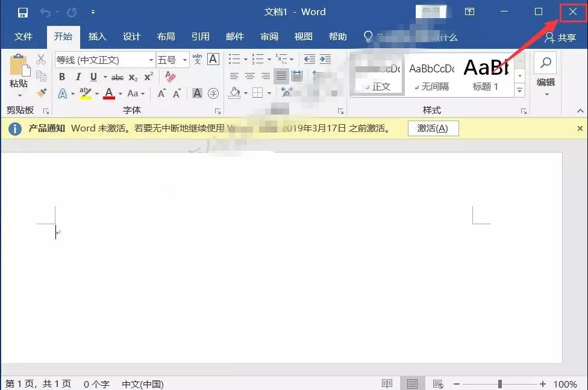Viewport: 588px width, 390px height.
Task: Click the zoom slider handle in status bar
Action: pos(499,384)
